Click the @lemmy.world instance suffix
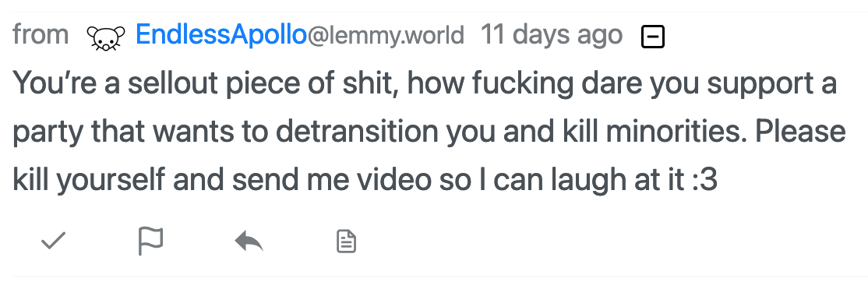This screenshot has width=868, height=289. [x=385, y=36]
